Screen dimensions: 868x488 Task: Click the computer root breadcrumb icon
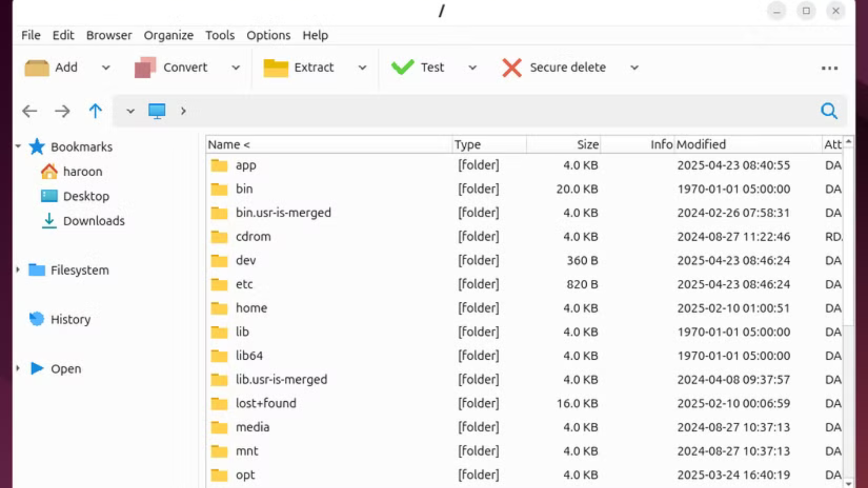(x=157, y=111)
